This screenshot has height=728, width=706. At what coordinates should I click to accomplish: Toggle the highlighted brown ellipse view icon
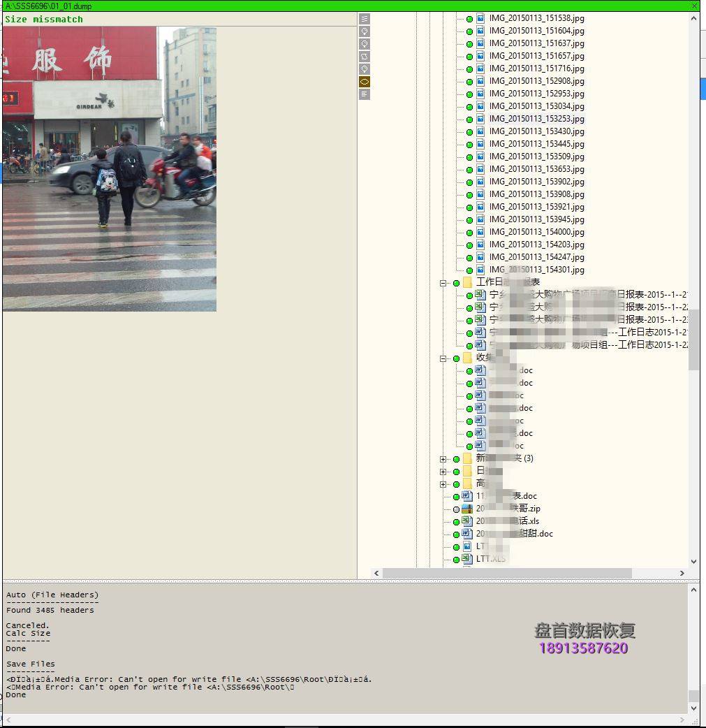coord(364,82)
